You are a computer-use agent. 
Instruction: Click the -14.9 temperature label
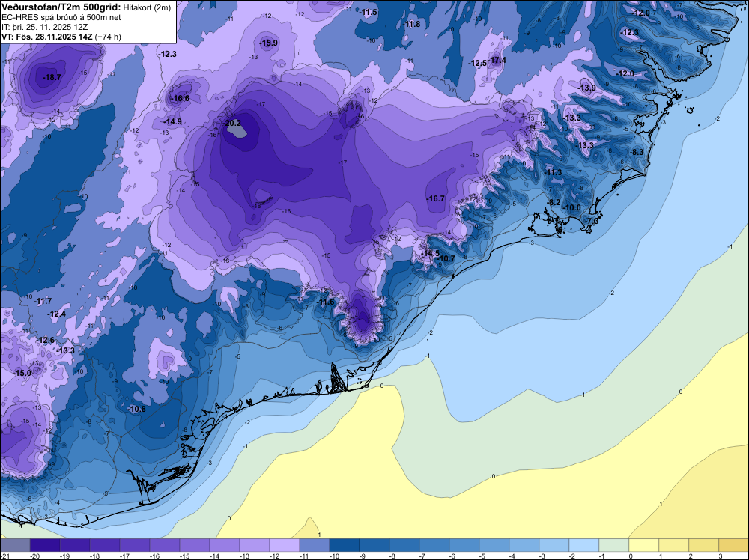coord(173,122)
